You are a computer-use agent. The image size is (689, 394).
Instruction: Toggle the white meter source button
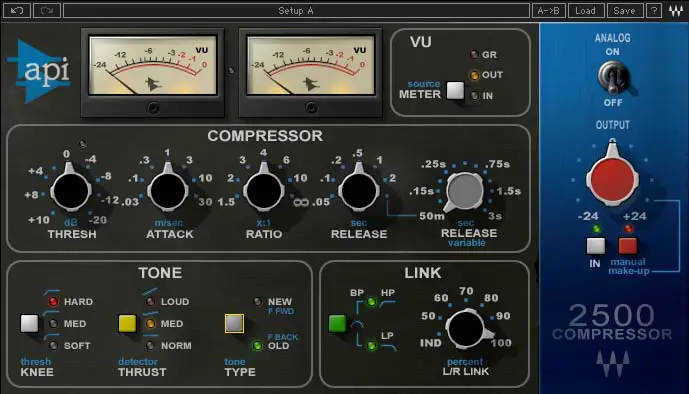click(x=455, y=90)
